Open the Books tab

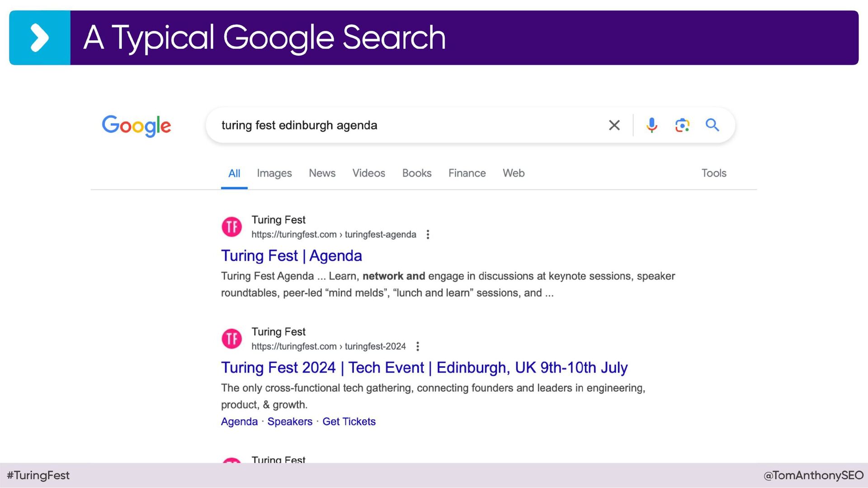coord(417,174)
